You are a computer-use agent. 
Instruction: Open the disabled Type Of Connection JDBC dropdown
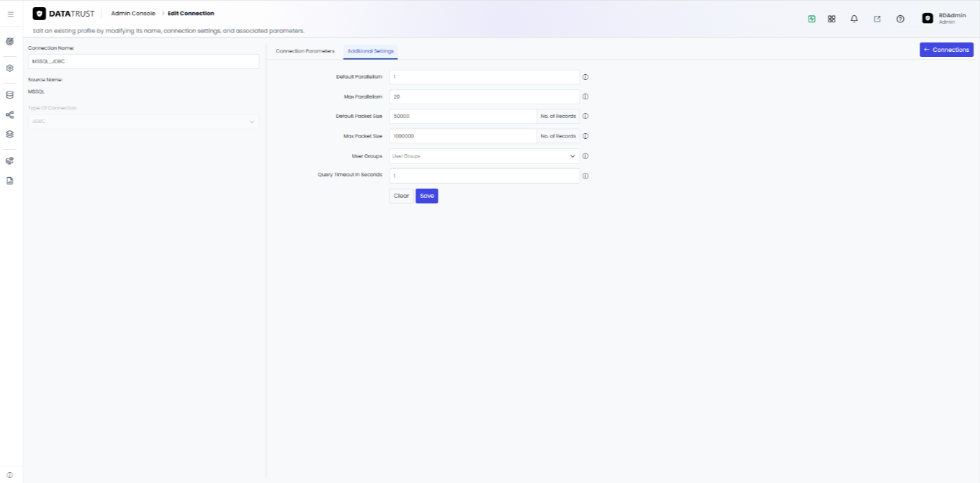click(x=143, y=122)
